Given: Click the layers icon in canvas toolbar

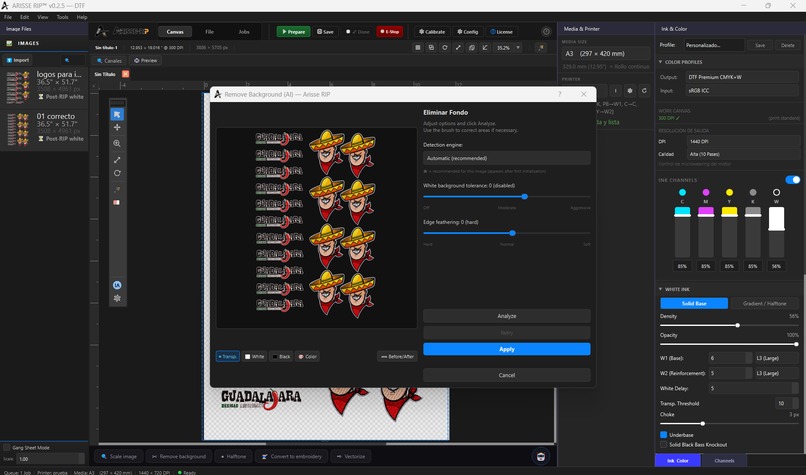Looking at the screenshot, I should (x=471, y=47).
